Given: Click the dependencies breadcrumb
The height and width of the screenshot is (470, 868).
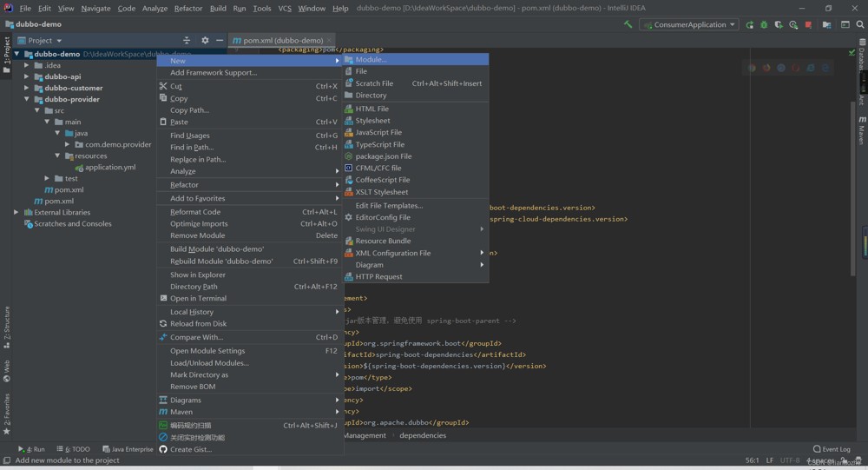Looking at the screenshot, I should pos(423,435).
